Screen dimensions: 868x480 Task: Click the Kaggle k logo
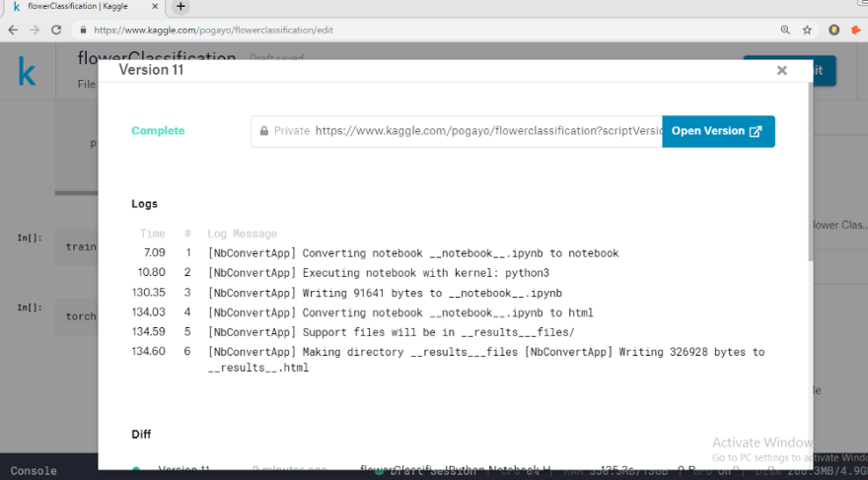coord(27,71)
